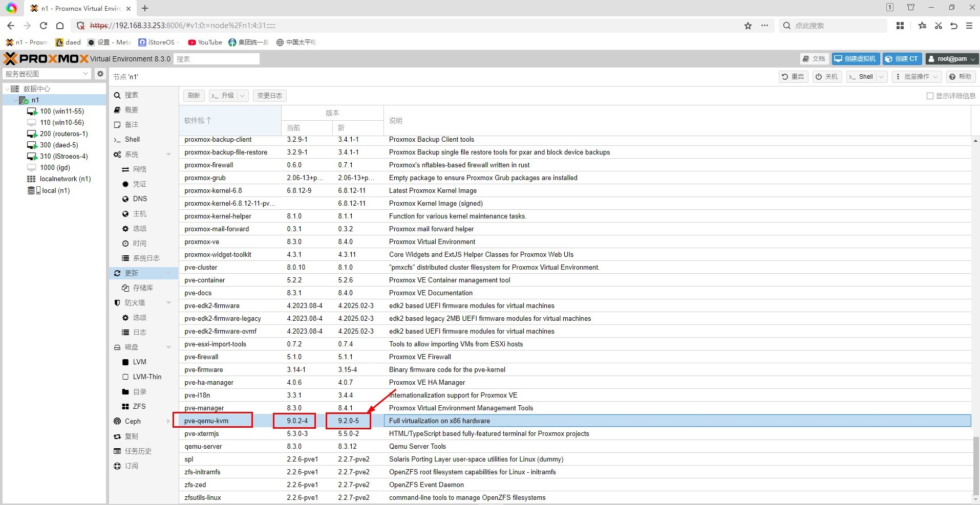
Task: Open the ZFS disk menu item
Action: (139, 406)
